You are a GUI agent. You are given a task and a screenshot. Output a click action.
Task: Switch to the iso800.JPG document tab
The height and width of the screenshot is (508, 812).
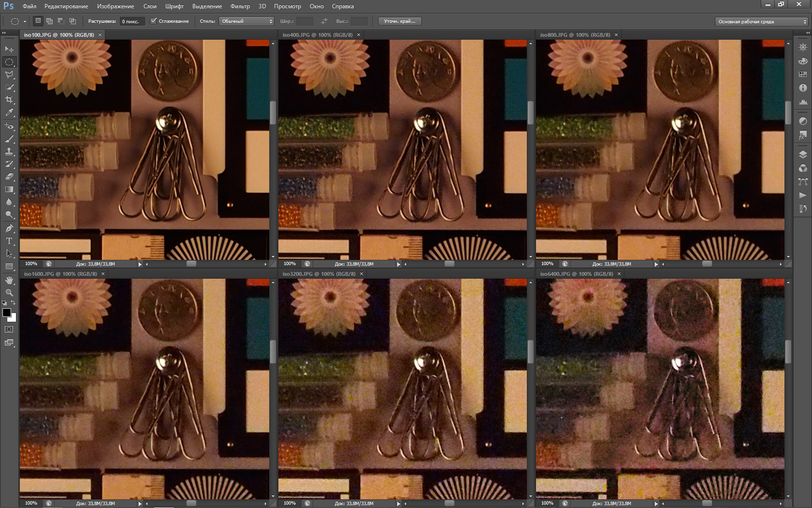pos(575,35)
